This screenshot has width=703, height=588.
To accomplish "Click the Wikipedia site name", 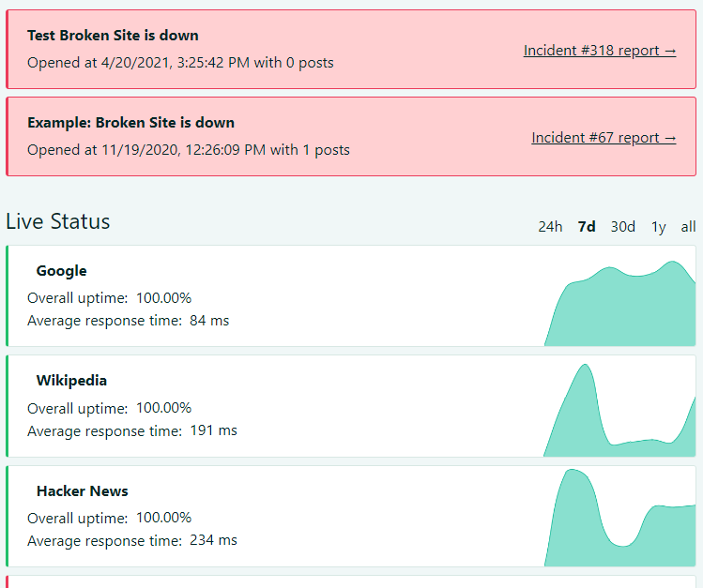I will click(x=71, y=381).
